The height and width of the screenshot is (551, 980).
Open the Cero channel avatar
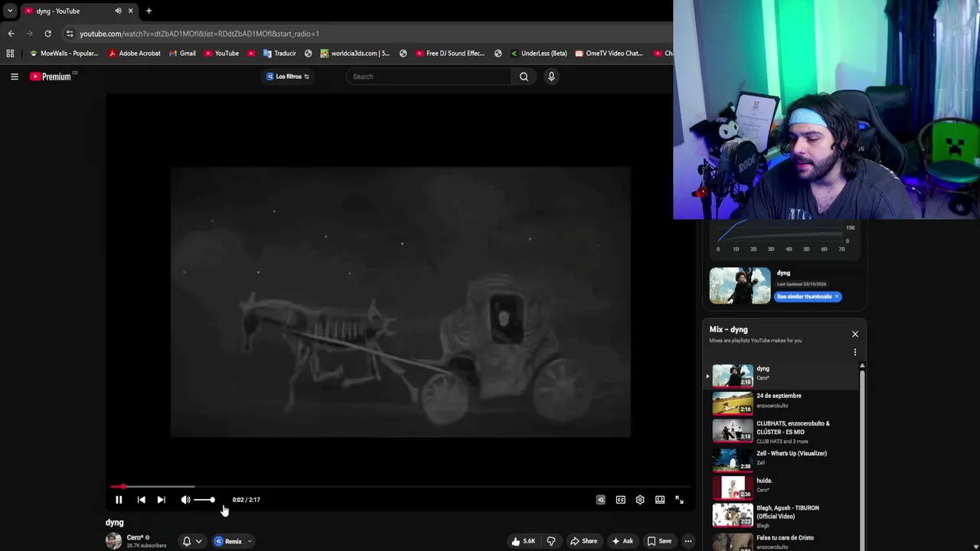(x=113, y=541)
